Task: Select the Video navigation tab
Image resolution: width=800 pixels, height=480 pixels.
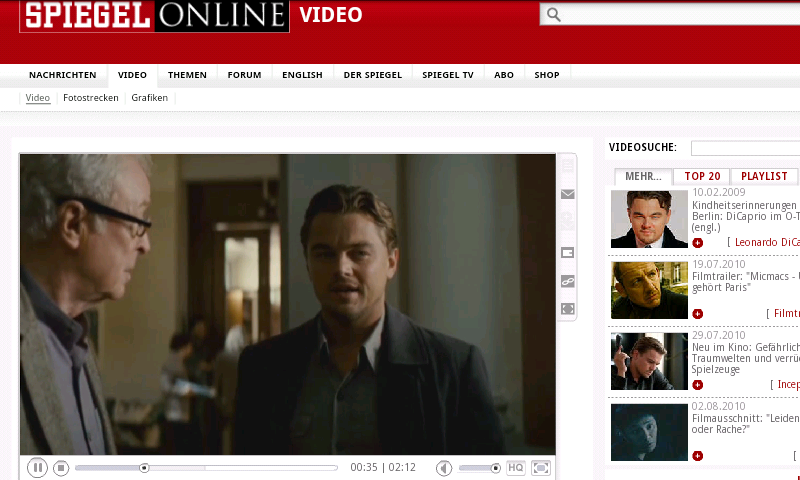Action: 132,75
